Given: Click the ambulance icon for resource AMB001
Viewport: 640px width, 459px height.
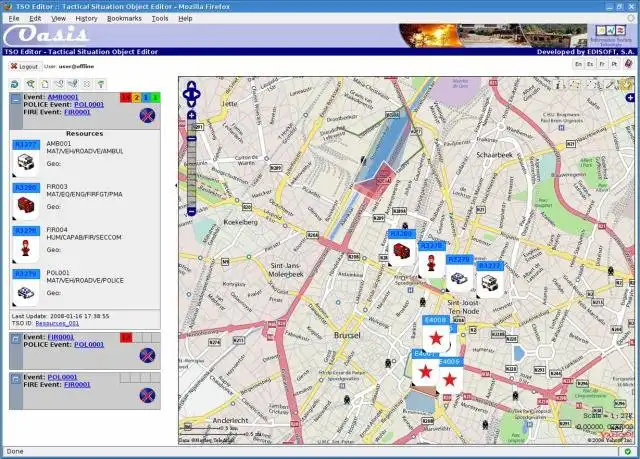Looking at the screenshot, I should pos(26,162).
